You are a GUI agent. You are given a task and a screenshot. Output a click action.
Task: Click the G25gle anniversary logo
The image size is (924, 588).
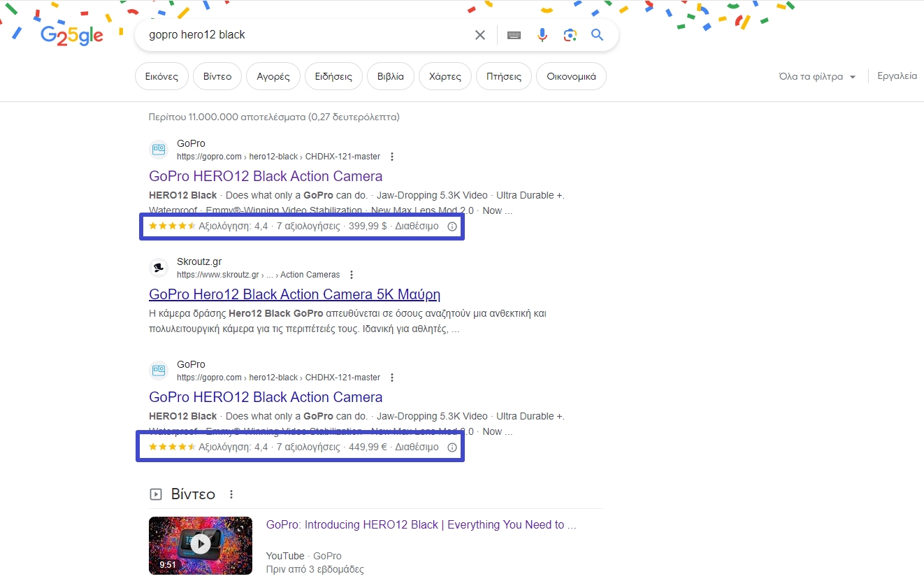[x=71, y=34]
